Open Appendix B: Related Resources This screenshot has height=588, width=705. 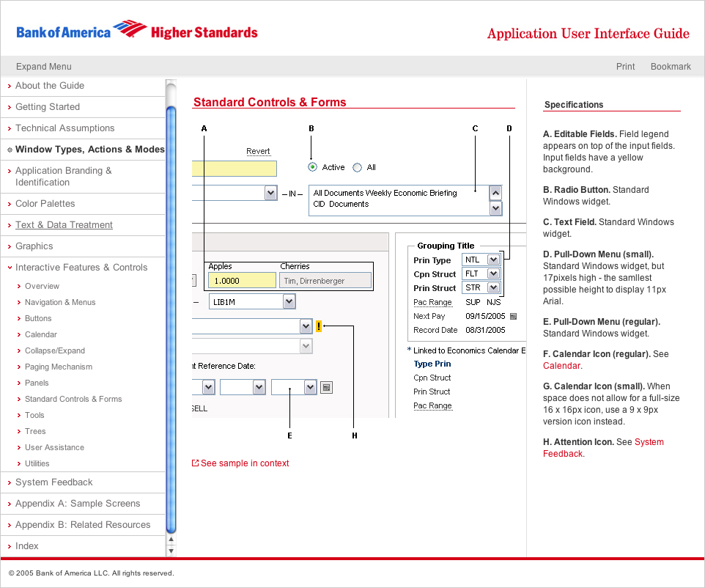point(83,524)
